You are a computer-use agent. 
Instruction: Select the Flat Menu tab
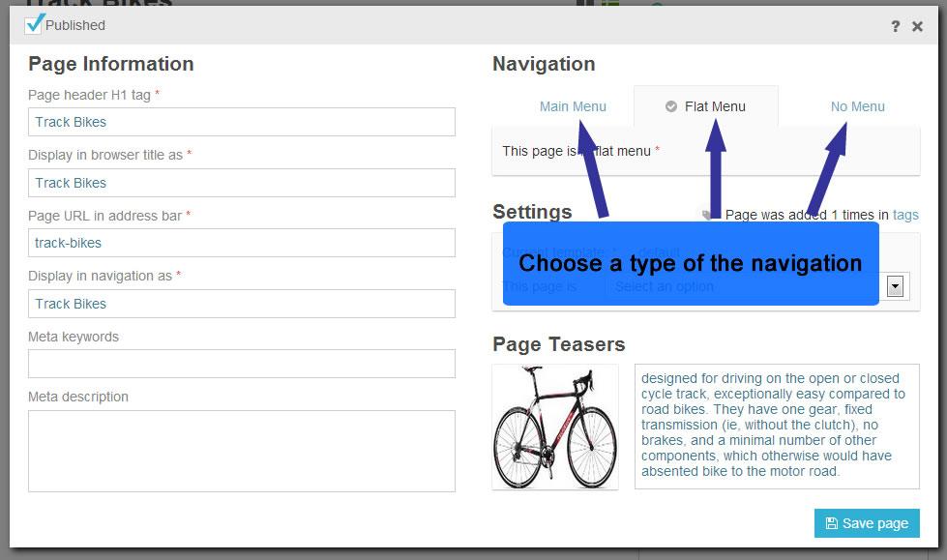706,106
